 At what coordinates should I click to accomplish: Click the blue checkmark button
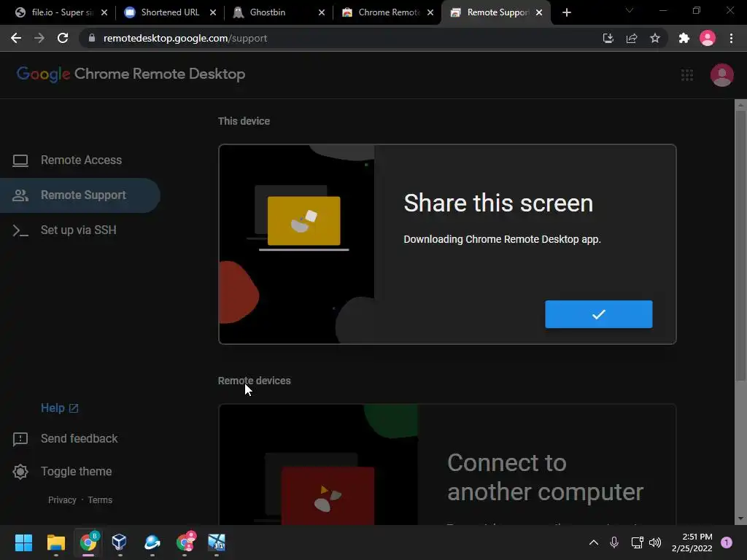coord(598,314)
